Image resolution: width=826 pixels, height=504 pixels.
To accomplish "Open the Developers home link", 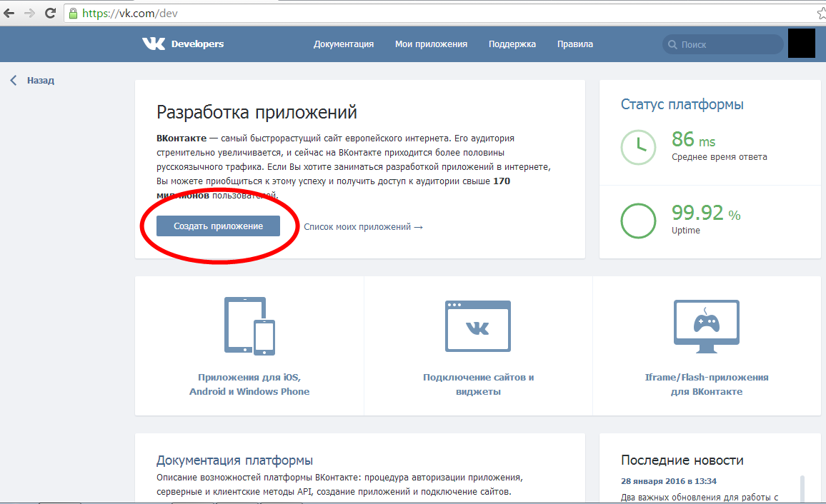I will click(197, 44).
